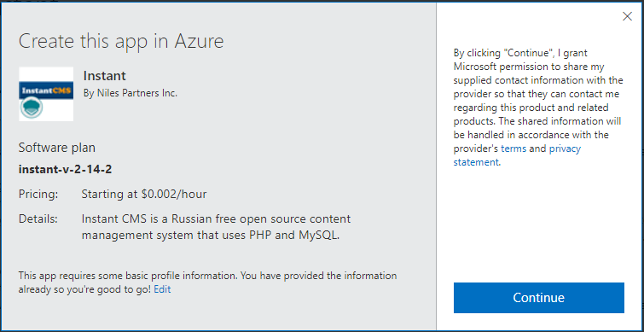Click the InstantCMS blue logo banner
This screenshot has width=644, height=332.
coord(46,90)
